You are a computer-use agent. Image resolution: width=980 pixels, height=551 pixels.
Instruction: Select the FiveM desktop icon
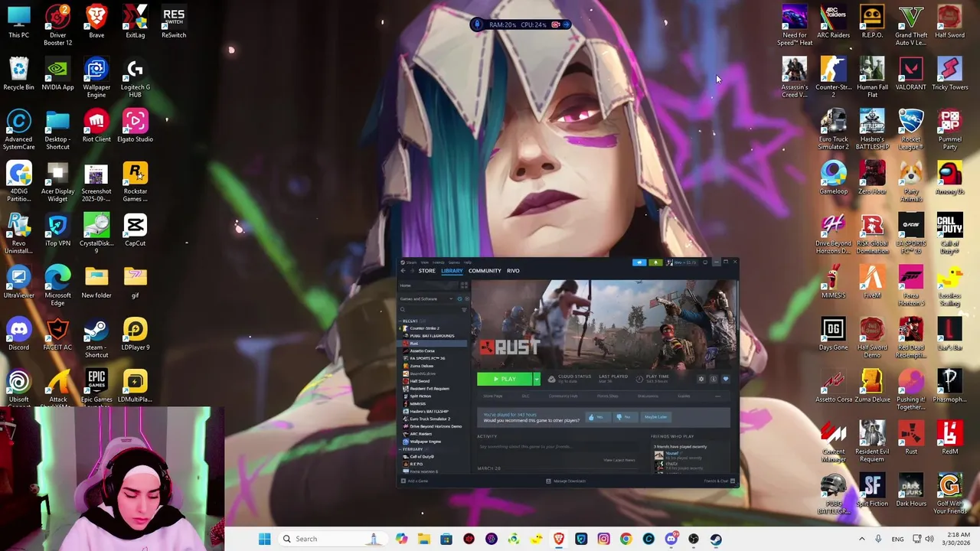pyautogui.click(x=871, y=282)
